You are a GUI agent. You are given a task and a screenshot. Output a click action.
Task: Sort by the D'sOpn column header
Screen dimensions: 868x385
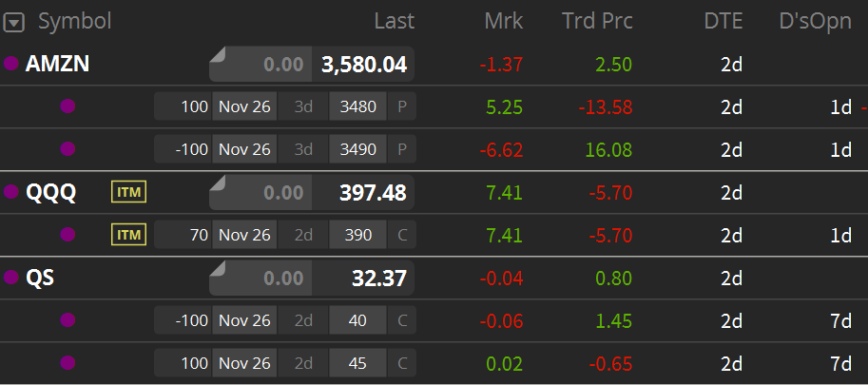(x=815, y=22)
